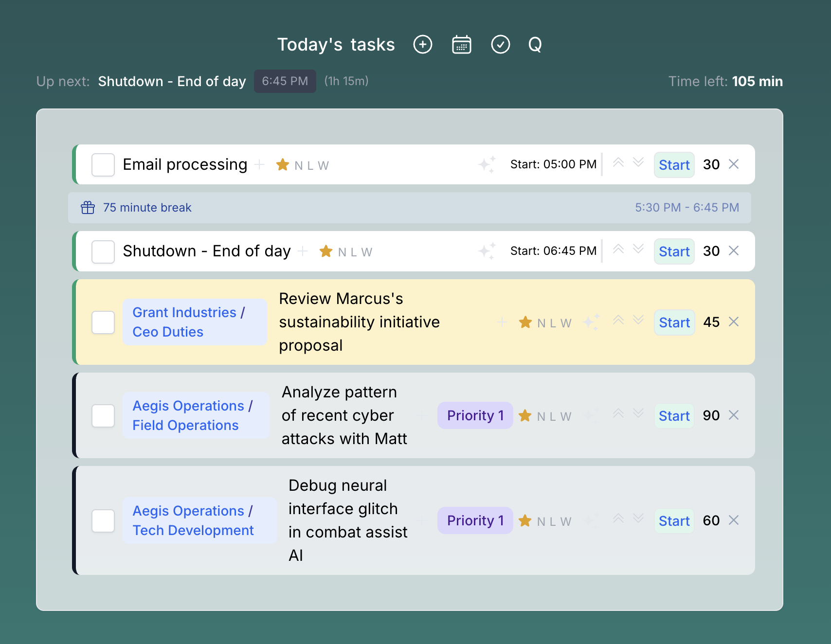Click the Time left: 105 min indicator

(725, 81)
